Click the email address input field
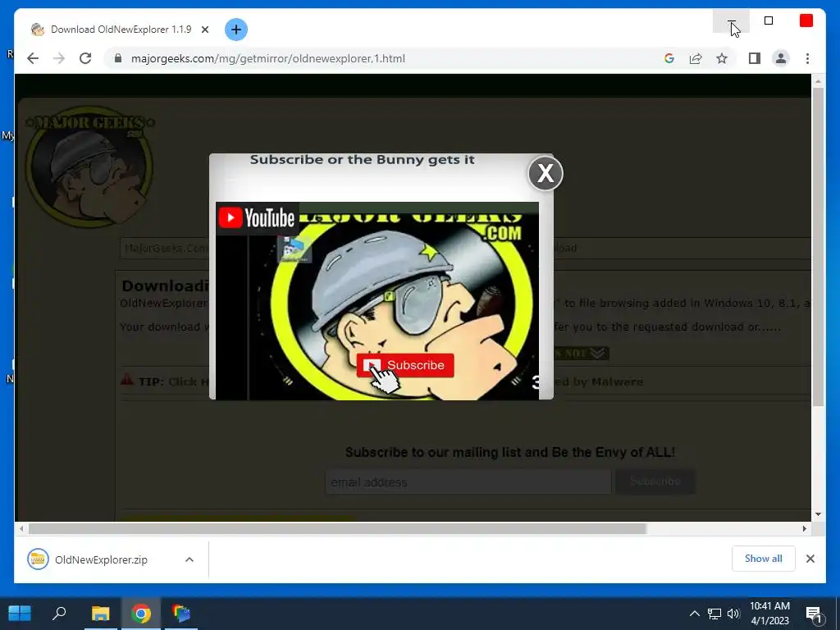Screen dimensions: 840x630 tap(468, 482)
